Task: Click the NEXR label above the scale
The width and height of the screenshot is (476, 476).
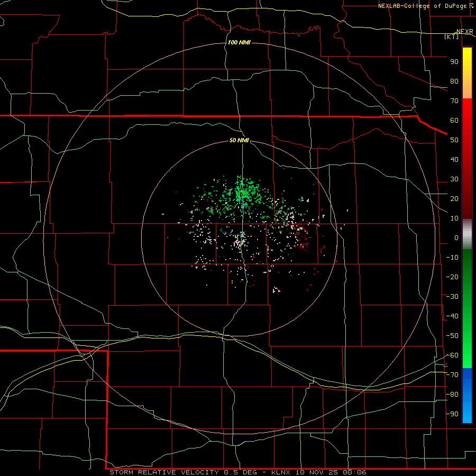Action: [x=465, y=32]
